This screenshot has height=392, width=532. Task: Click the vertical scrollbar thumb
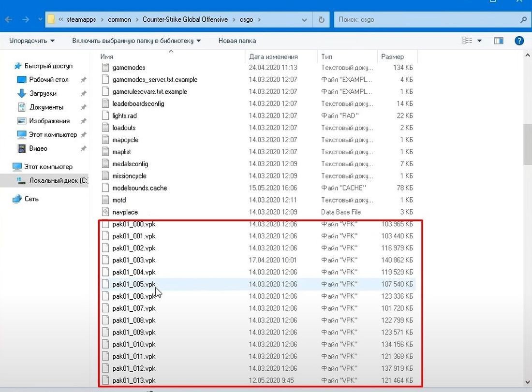point(528,144)
